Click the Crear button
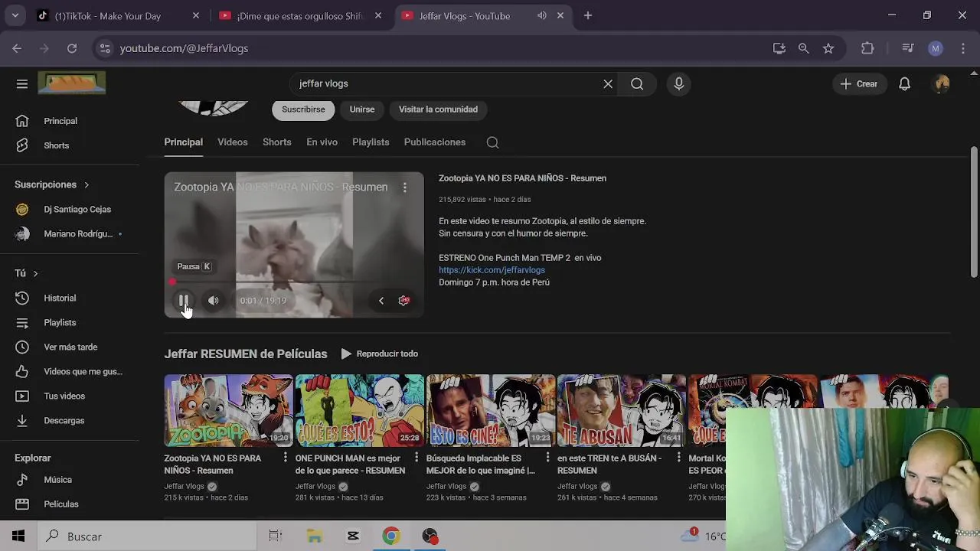980x551 pixels. pyautogui.click(x=859, y=84)
